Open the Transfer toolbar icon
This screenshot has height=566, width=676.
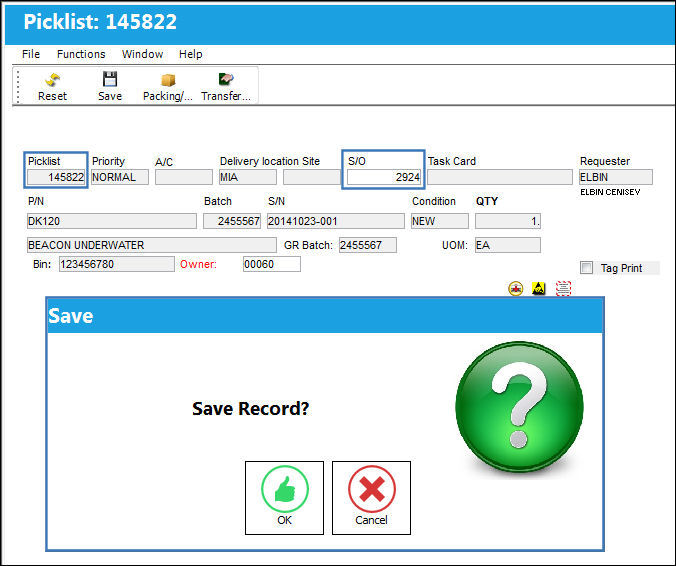[x=226, y=79]
